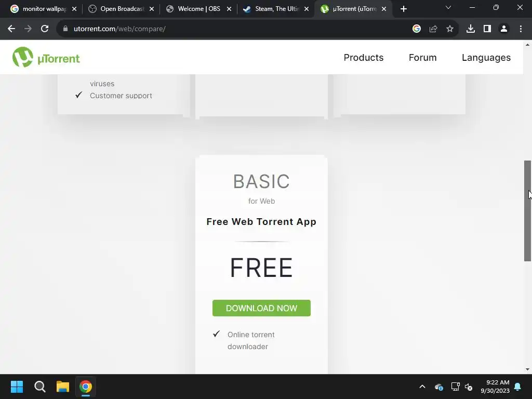This screenshot has width=532, height=399.
Task: Click the BASIC plan heading
Action: coord(261,181)
